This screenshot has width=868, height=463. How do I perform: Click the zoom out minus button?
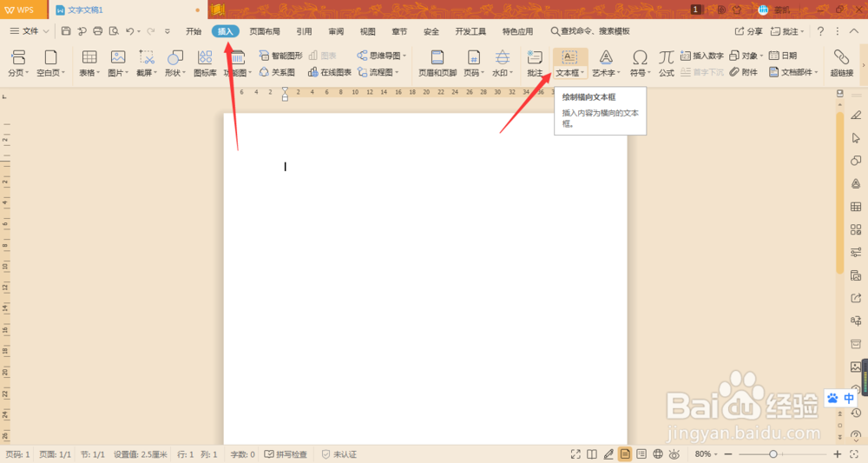[728, 454]
